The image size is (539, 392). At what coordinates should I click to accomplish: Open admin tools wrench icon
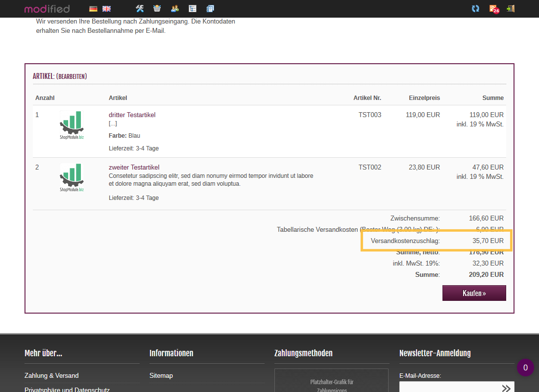point(140,8)
